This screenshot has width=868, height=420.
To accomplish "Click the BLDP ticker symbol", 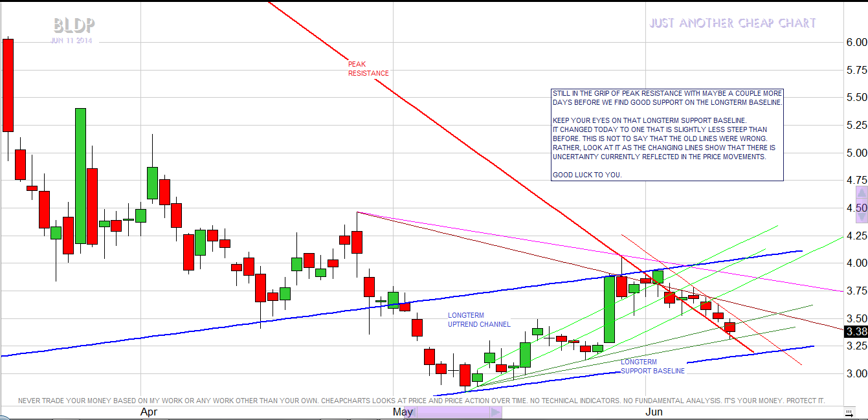I will pos(74,25).
